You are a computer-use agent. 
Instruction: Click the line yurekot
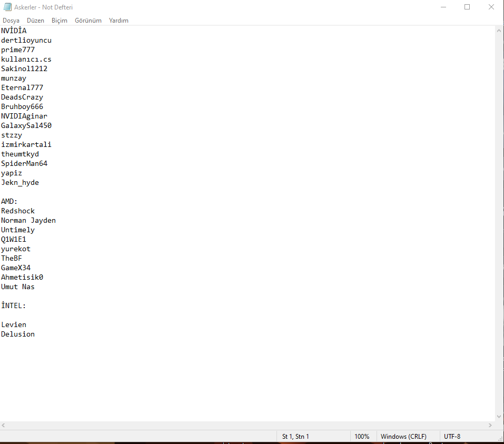coord(16,249)
